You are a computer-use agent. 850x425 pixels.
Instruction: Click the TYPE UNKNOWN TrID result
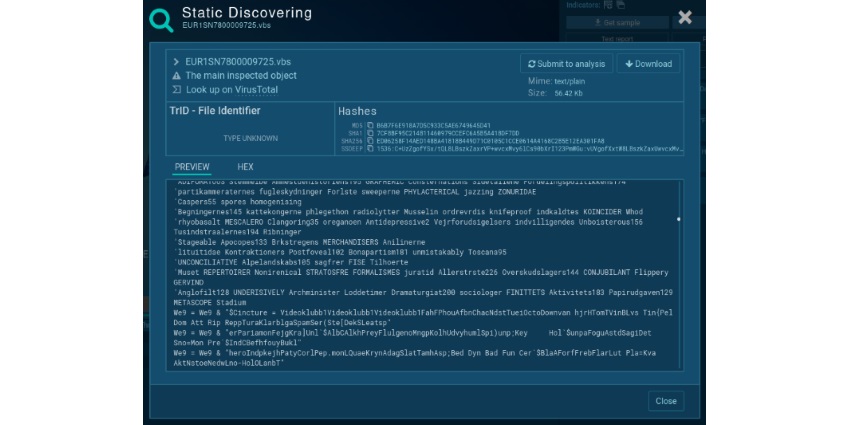click(250, 138)
